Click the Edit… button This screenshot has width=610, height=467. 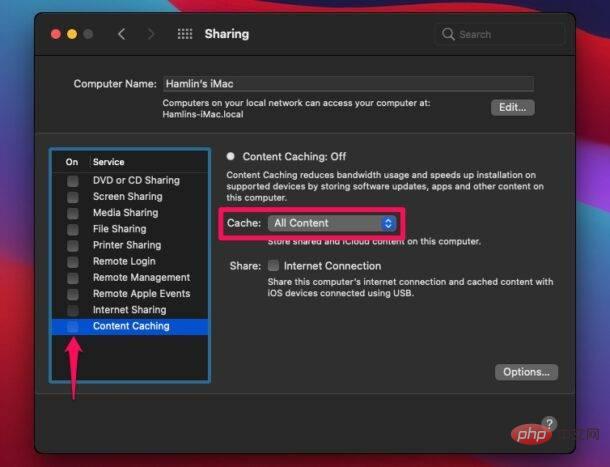point(512,107)
